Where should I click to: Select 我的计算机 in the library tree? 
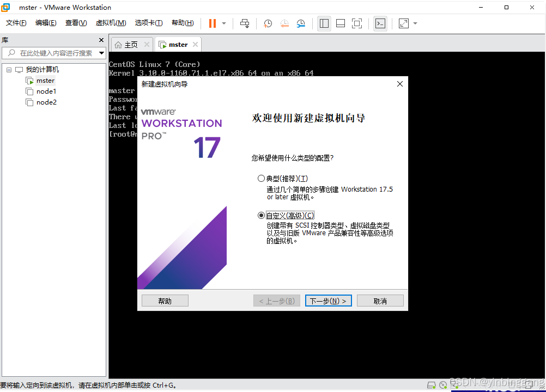tap(42, 70)
